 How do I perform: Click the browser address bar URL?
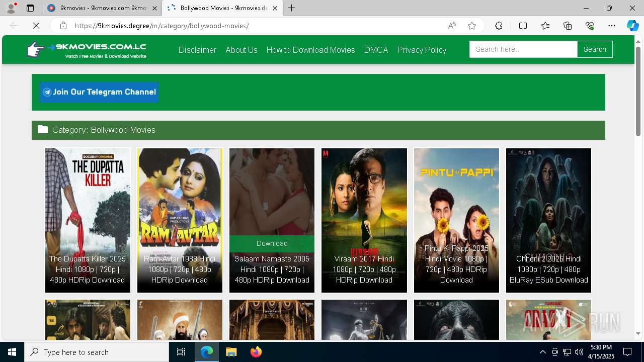point(162,26)
